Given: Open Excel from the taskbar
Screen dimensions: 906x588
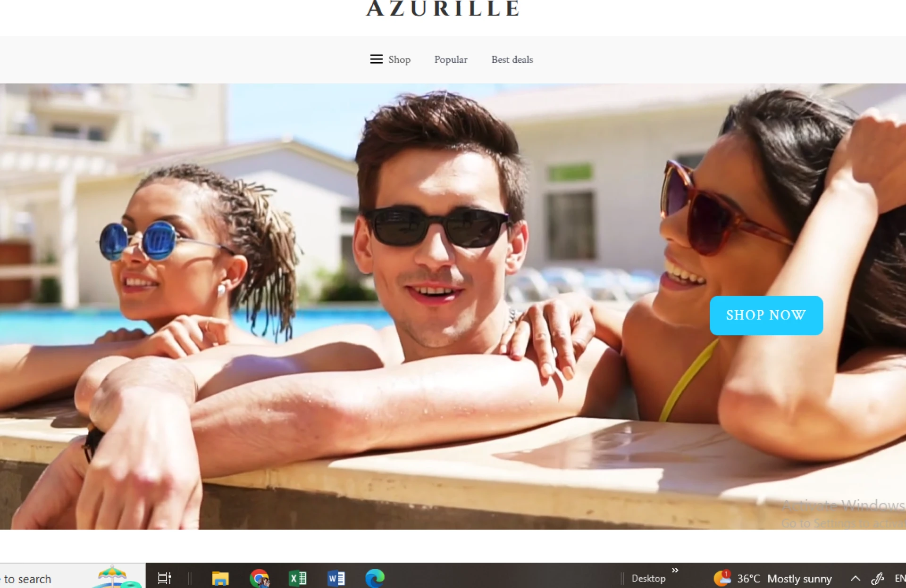Looking at the screenshot, I should (x=298, y=578).
